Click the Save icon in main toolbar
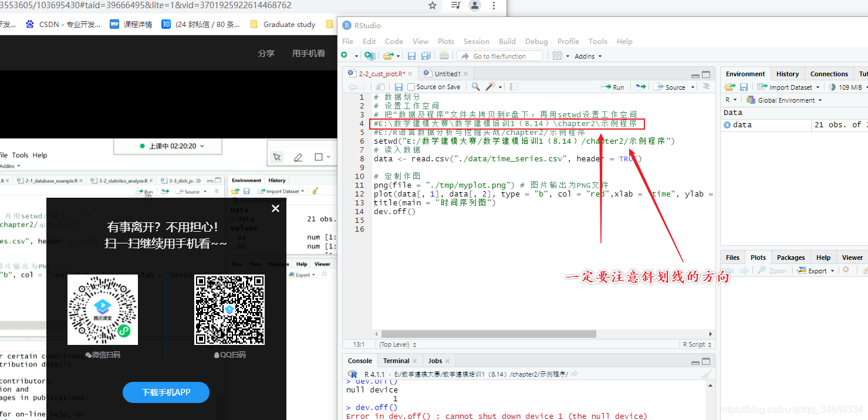Screen dimensions: 868x420 click(411, 56)
